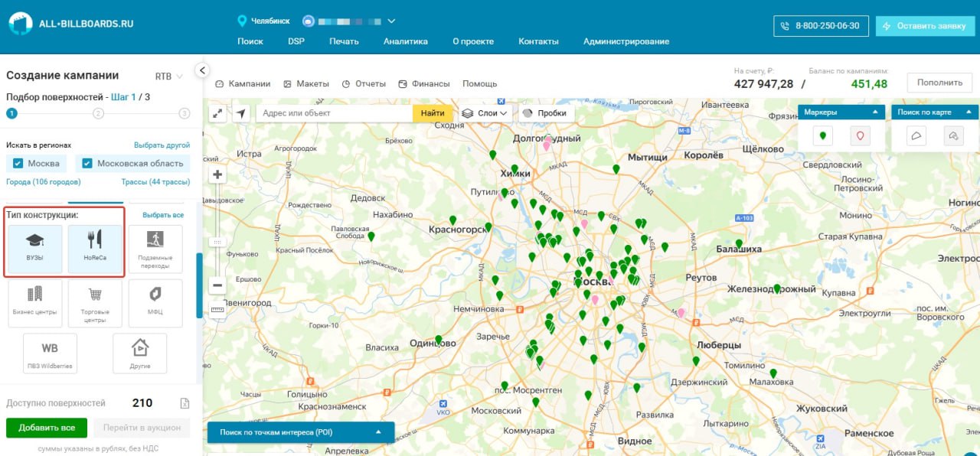Select the Торговые центры tile
Viewport: 980px width, 456px height.
95,303
